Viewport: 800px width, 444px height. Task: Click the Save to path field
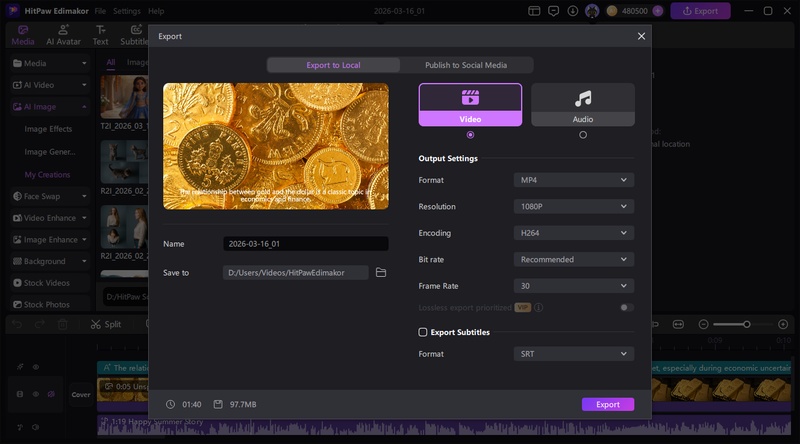(x=295, y=273)
